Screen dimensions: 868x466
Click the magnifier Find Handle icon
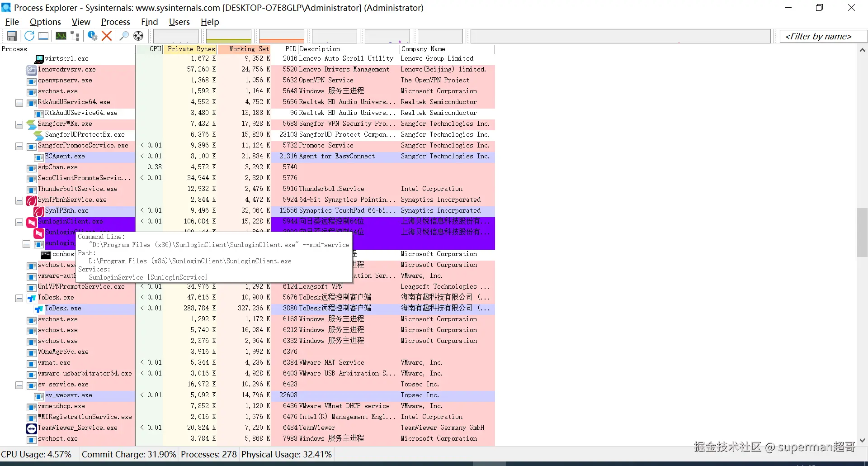tap(124, 36)
